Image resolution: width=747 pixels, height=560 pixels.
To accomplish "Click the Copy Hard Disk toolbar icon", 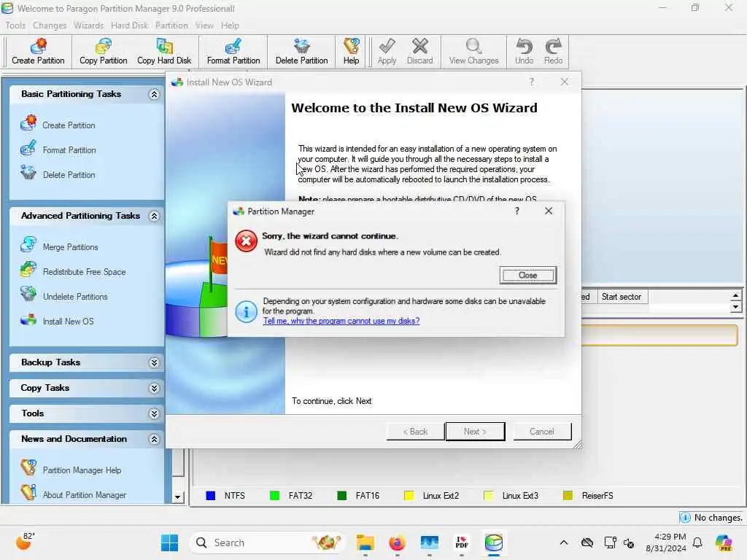I will pos(164,52).
